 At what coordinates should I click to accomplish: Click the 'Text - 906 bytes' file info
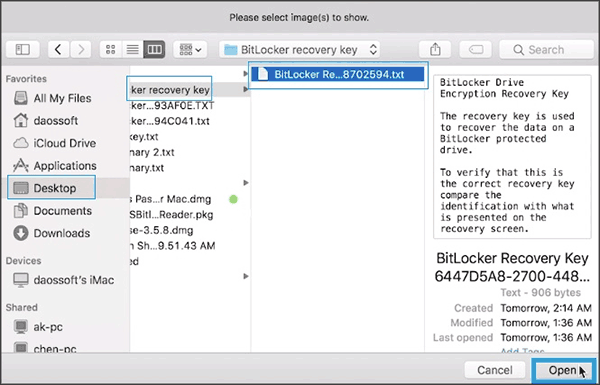tap(541, 293)
